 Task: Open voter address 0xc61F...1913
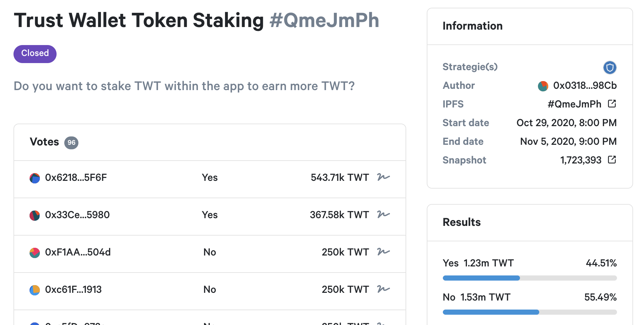point(73,290)
